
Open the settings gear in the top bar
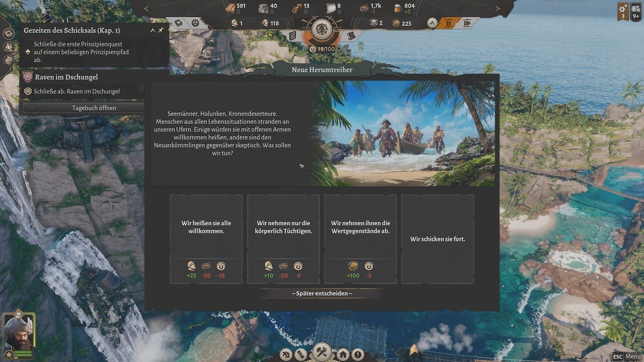195,23
